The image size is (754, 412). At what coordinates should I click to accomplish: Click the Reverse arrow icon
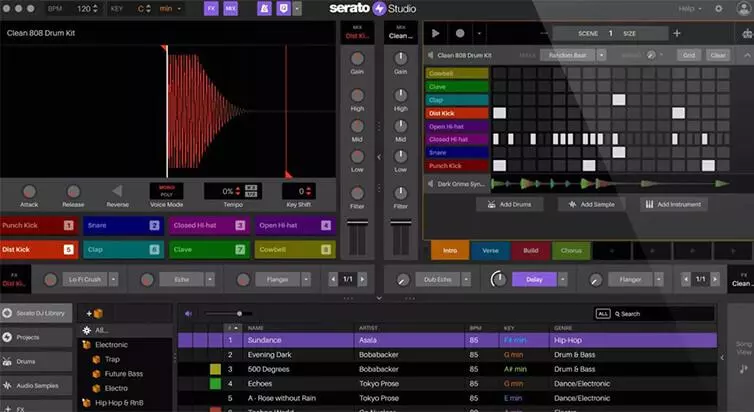point(117,191)
